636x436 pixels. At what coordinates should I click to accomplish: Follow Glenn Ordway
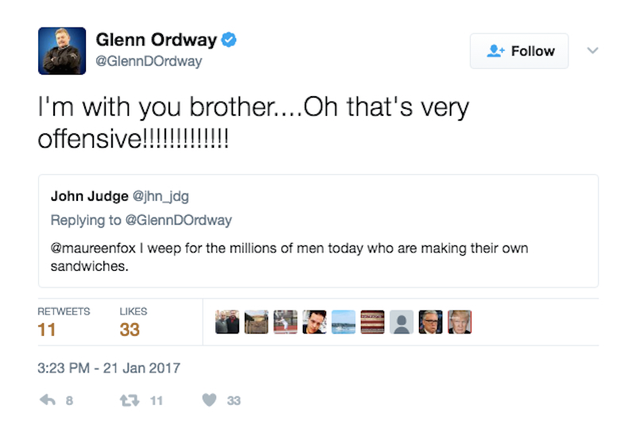coord(519,51)
